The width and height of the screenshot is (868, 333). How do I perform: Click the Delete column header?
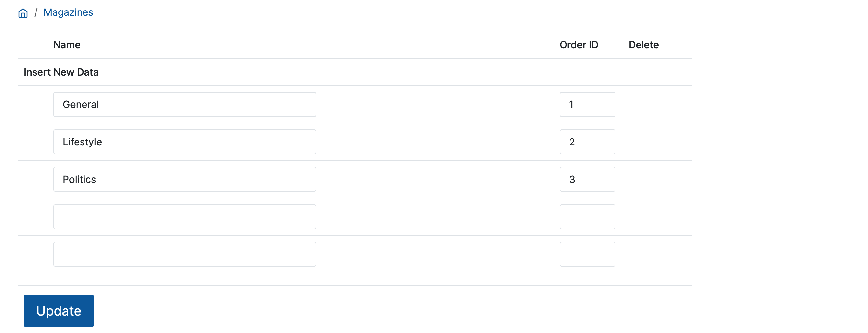click(x=643, y=45)
